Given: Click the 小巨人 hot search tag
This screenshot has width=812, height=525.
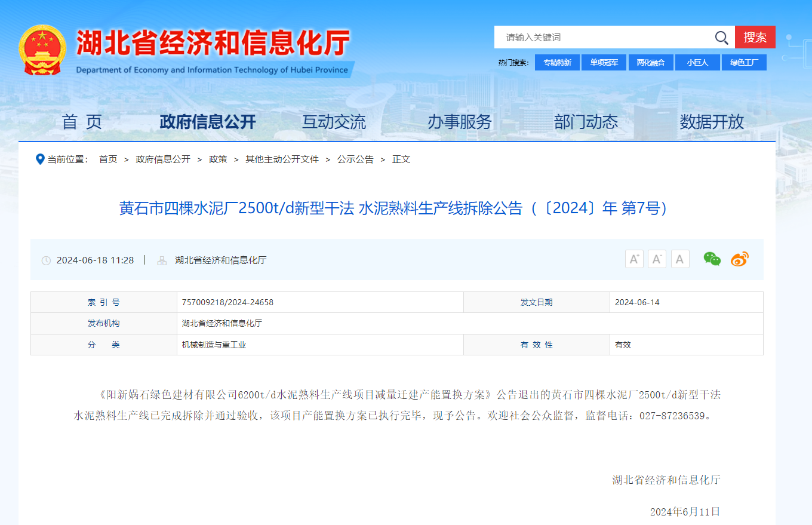Looking at the screenshot, I should tap(697, 63).
